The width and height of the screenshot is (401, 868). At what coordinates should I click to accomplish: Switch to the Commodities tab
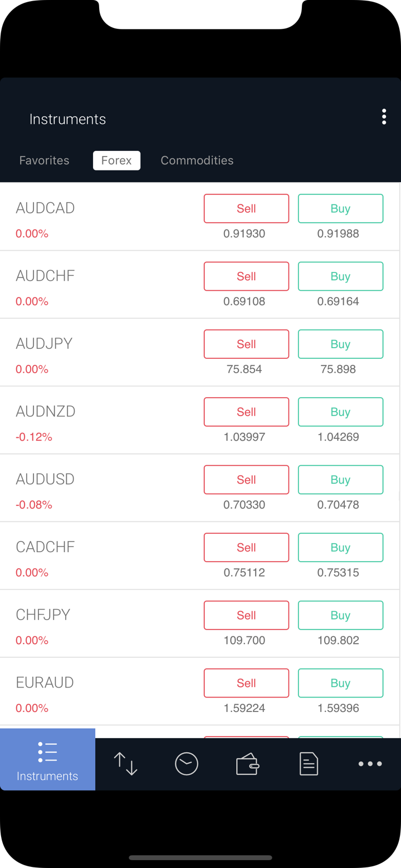coord(197,160)
